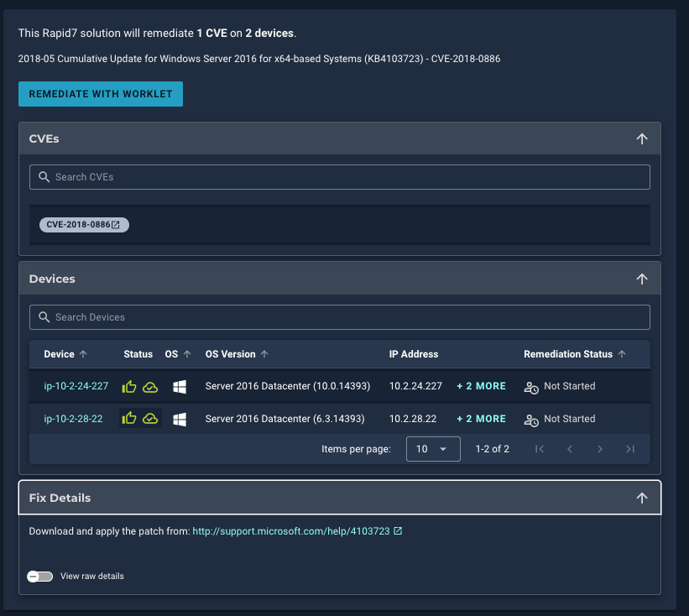Click the Remediation Status header label
The height and width of the screenshot is (616, 689).
click(568, 354)
